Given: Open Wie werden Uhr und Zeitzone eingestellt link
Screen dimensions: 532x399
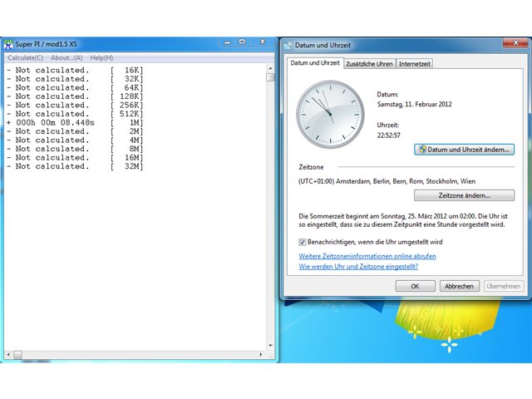Looking at the screenshot, I should pos(358,267).
